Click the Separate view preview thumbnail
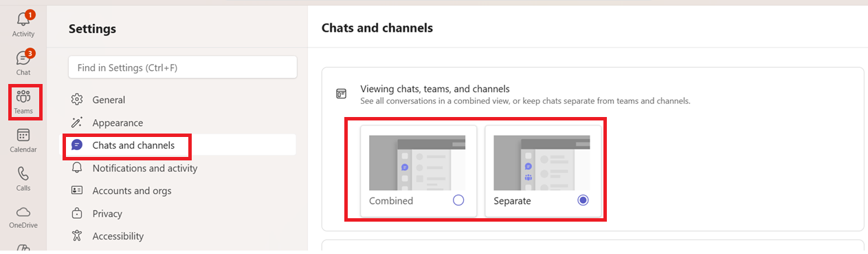The height and width of the screenshot is (254, 868). (542, 162)
